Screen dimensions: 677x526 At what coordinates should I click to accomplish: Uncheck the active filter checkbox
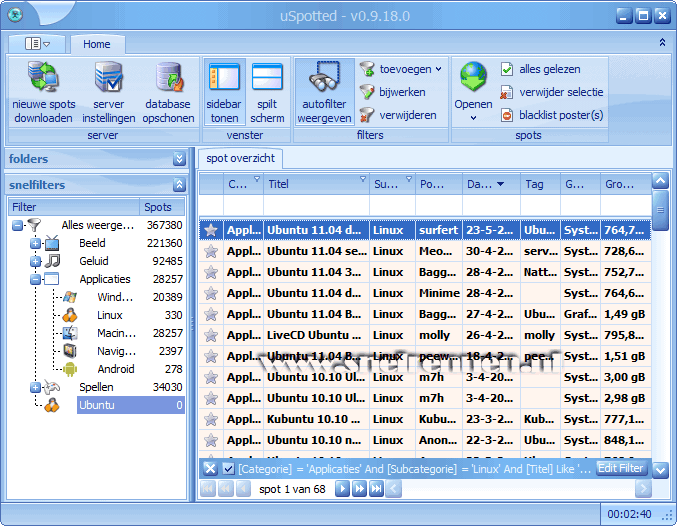point(228,469)
